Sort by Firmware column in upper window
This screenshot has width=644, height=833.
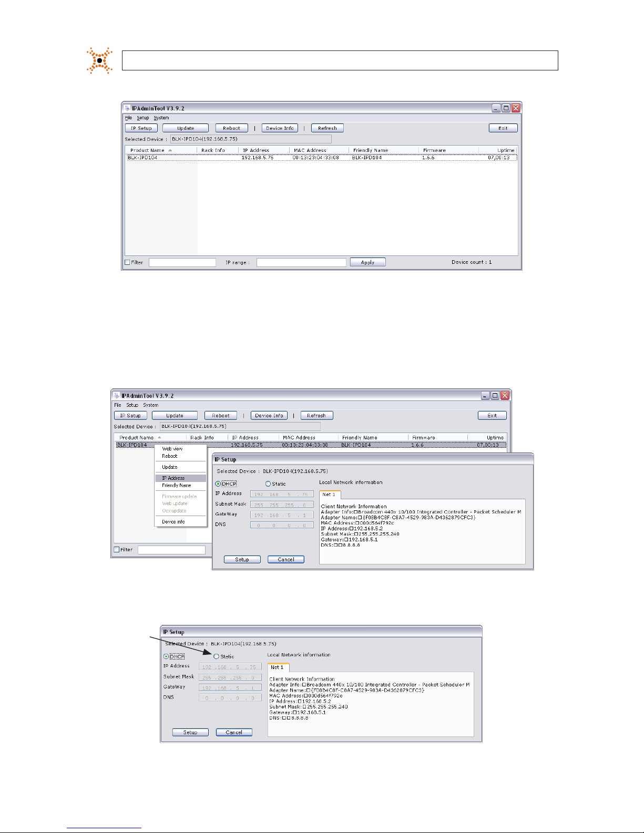tap(434, 150)
